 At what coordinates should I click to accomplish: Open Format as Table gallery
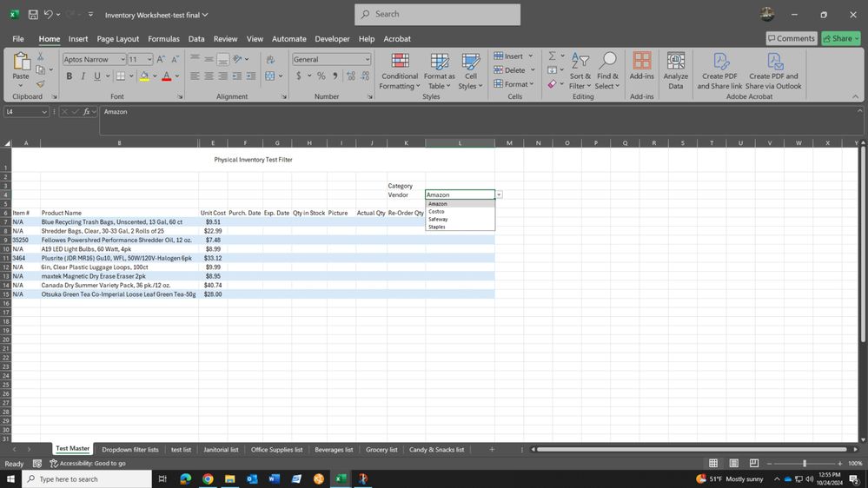[439, 71]
